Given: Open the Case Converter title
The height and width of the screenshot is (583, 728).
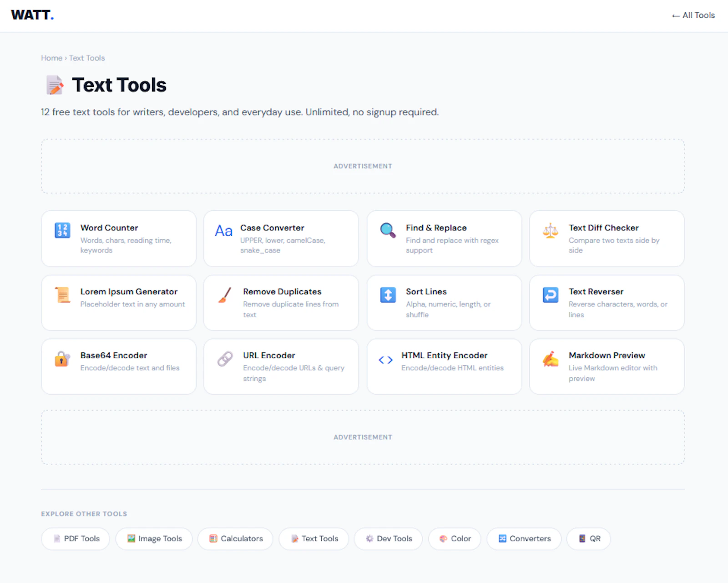Looking at the screenshot, I should pos(272,228).
